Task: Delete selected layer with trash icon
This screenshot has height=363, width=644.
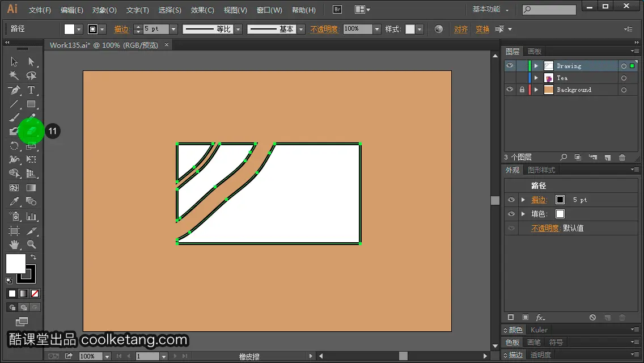Action: point(622,158)
